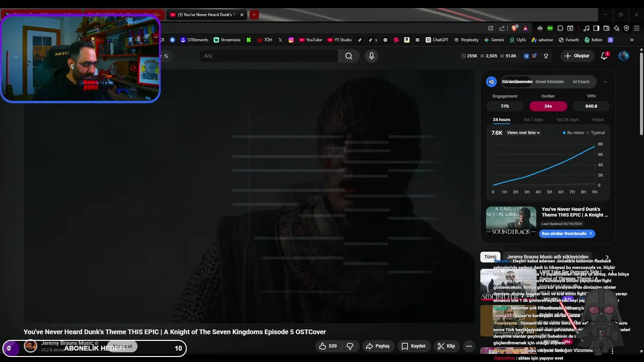644x362 pixels.
Task: Select the 24 hours range tab
Action: [x=501, y=120]
